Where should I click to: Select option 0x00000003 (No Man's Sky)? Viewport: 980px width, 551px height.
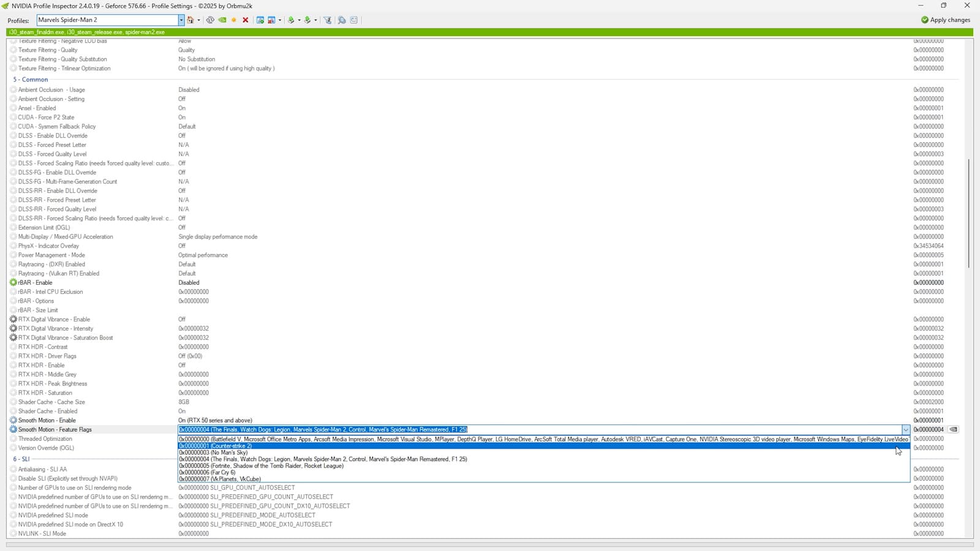543,452
